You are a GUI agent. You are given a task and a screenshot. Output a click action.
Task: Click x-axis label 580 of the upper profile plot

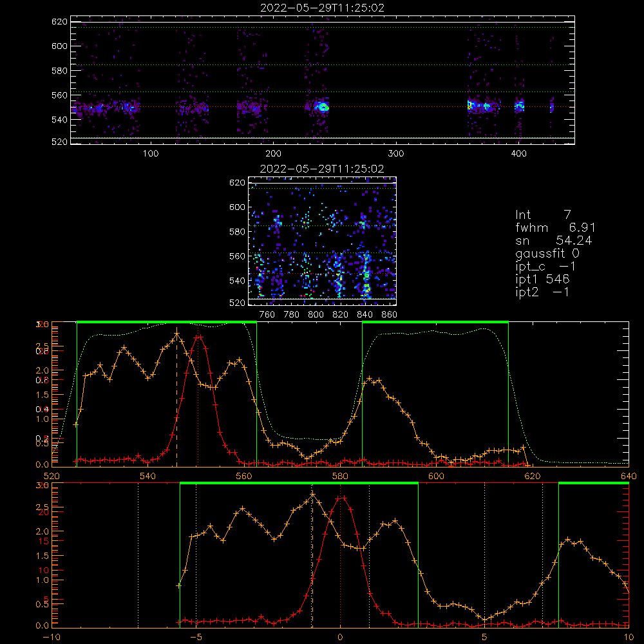click(340, 476)
